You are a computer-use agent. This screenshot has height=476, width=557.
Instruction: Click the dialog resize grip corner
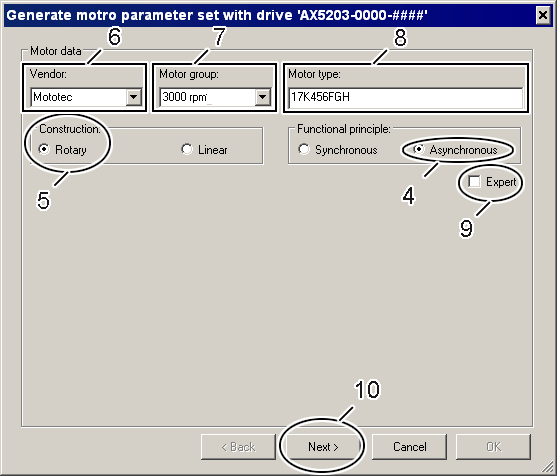tap(547, 466)
